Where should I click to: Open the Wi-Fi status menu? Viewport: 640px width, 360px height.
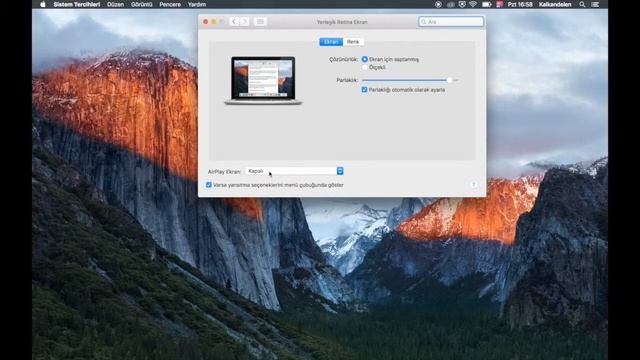(x=473, y=4)
